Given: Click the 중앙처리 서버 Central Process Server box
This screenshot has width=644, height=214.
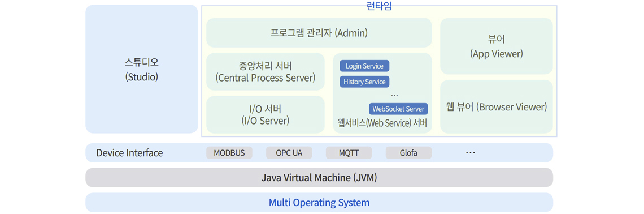Looking at the screenshot, I should pos(266,71).
